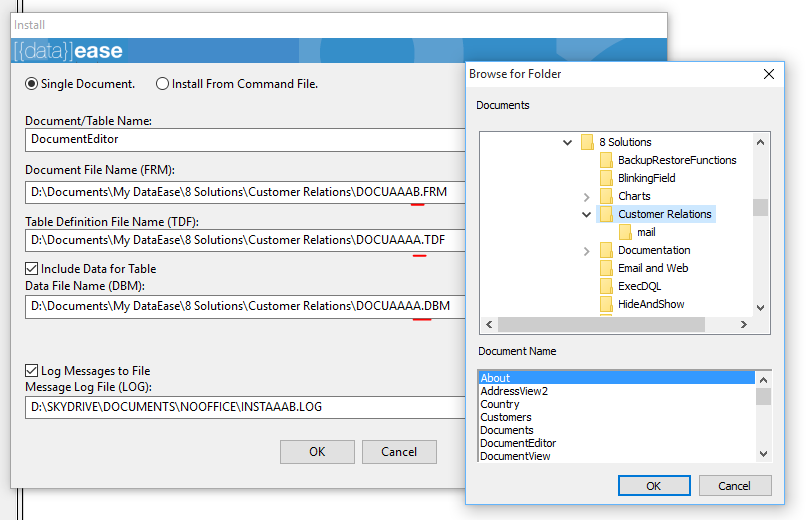Image resolution: width=812 pixels, height=520 pixels.
Task: Click Document Name list scrollbar thumb
Action: point(763,396)
